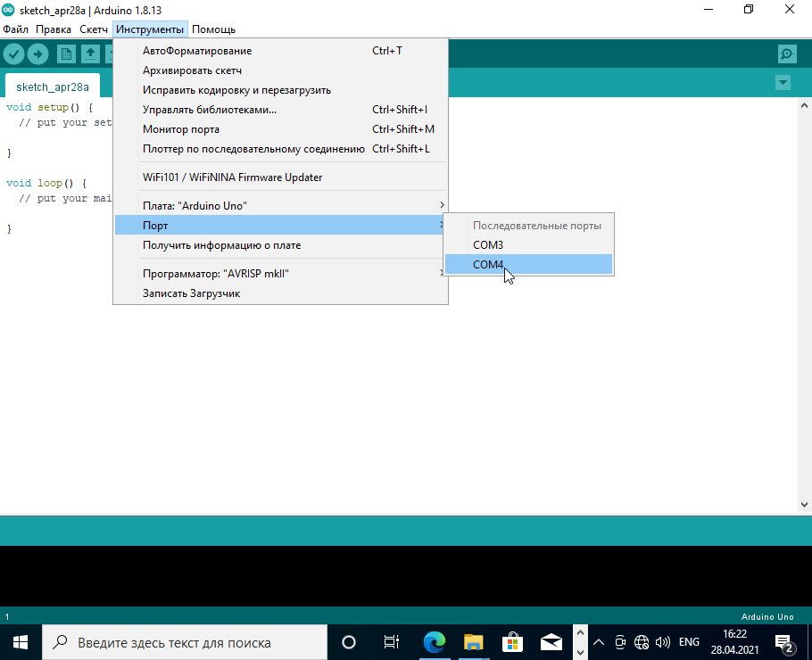Screen dimensions: 812x660
Task: Create a new sketch via the page icon
Action: [x=66, y=54]
